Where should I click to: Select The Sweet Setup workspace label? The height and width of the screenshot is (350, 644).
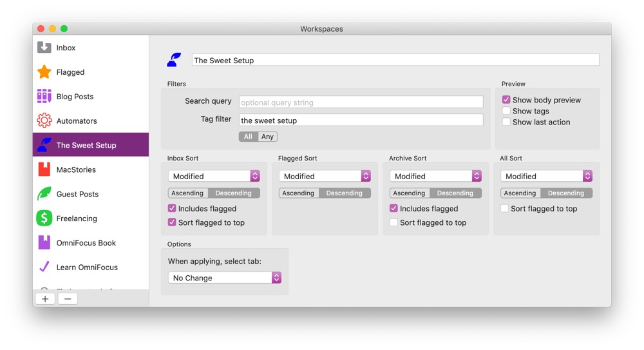[x=86, y=145]
